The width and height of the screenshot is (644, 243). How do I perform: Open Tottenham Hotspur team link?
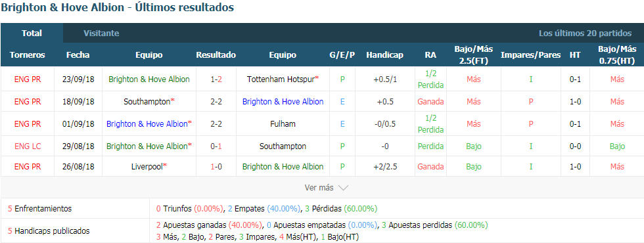click(x=281, y=79)
